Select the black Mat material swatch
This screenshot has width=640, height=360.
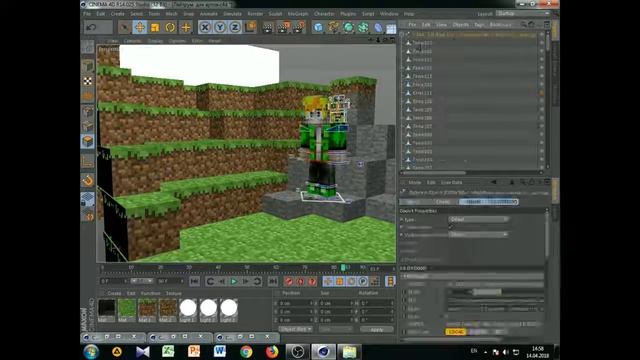(107, 309)
